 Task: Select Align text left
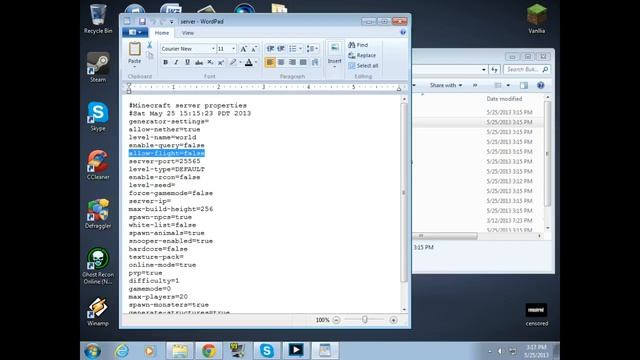point(270,62)
